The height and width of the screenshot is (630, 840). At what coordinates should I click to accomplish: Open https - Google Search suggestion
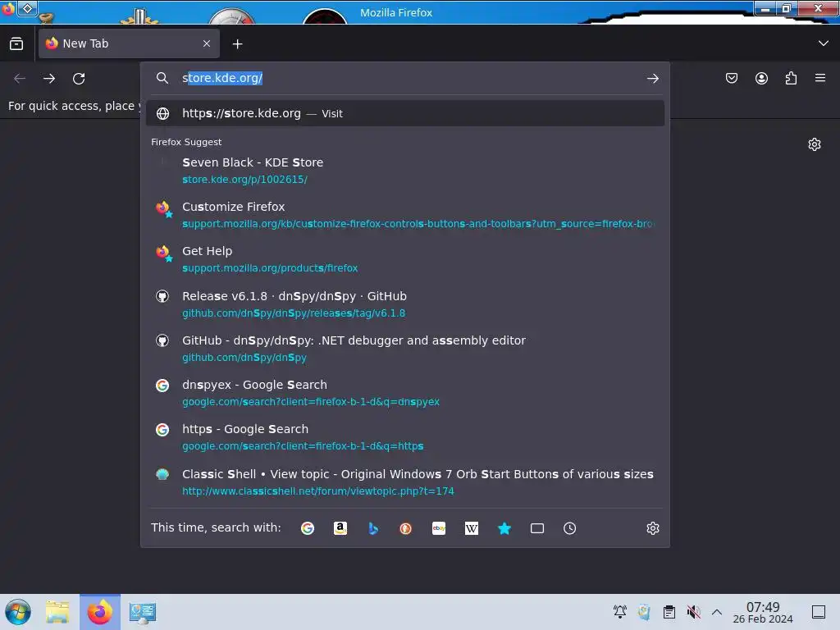coord(405,437)
